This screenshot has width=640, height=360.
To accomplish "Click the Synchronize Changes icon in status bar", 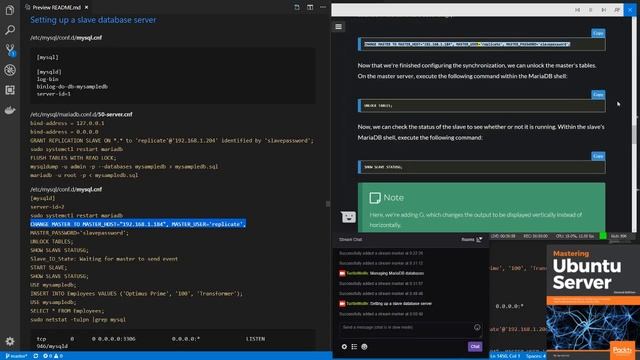I will (x=36, y=356).
